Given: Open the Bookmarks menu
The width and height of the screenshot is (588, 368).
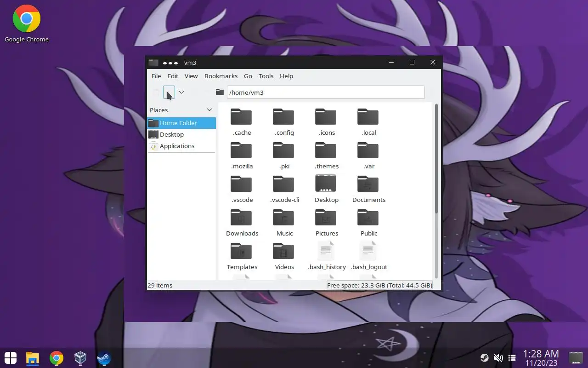Looking at the screenshot, I should 221,76.
